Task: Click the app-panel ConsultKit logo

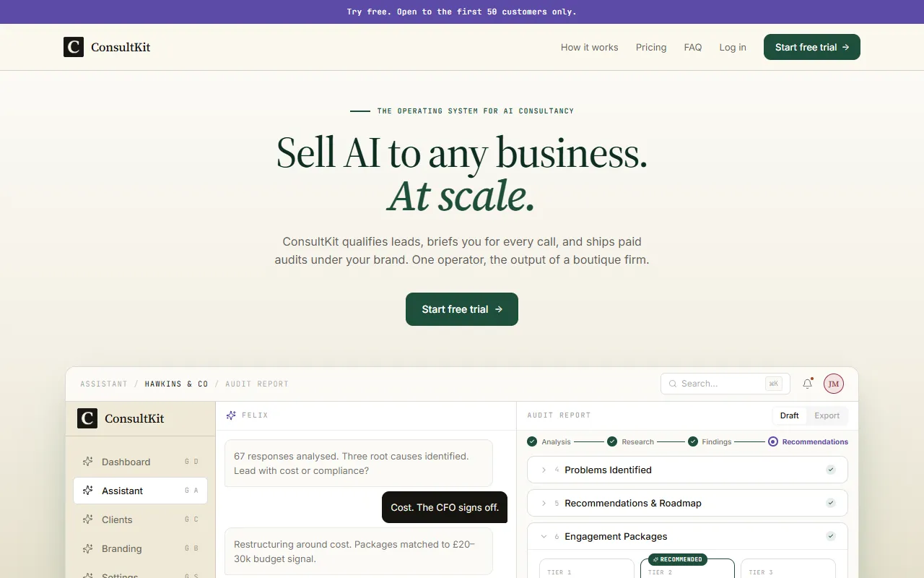Action: coord(121,418)
